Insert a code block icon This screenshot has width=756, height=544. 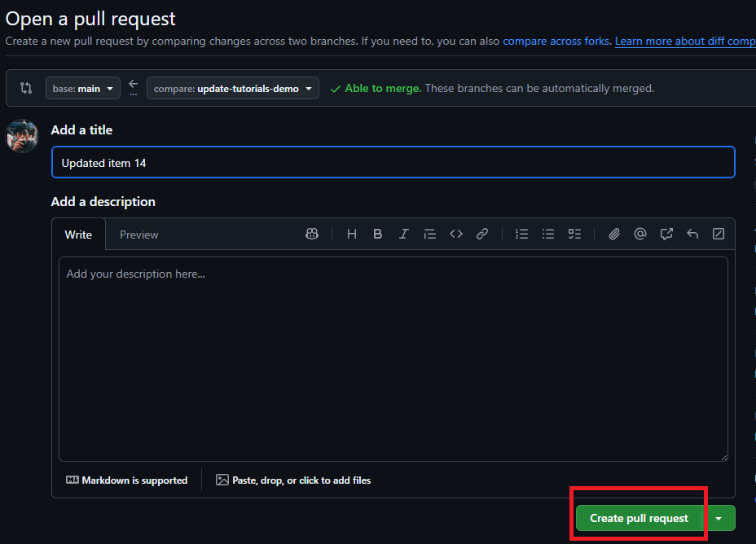coord(455,234)
